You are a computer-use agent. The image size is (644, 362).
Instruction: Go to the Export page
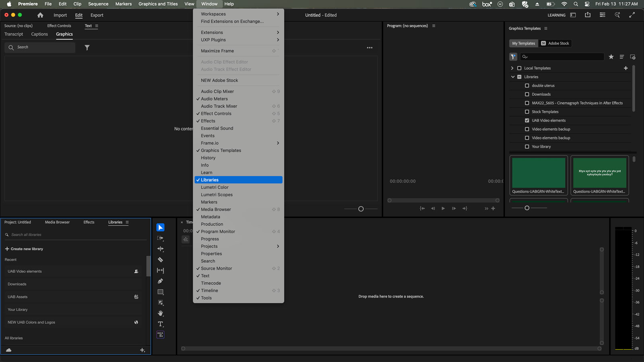click(x=97, y=15)
